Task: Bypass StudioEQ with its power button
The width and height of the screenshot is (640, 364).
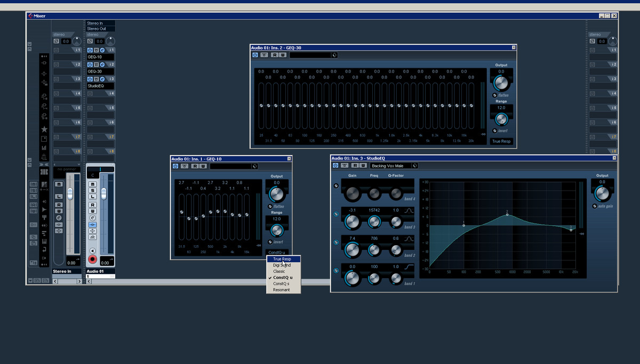Action: (335, 166)
